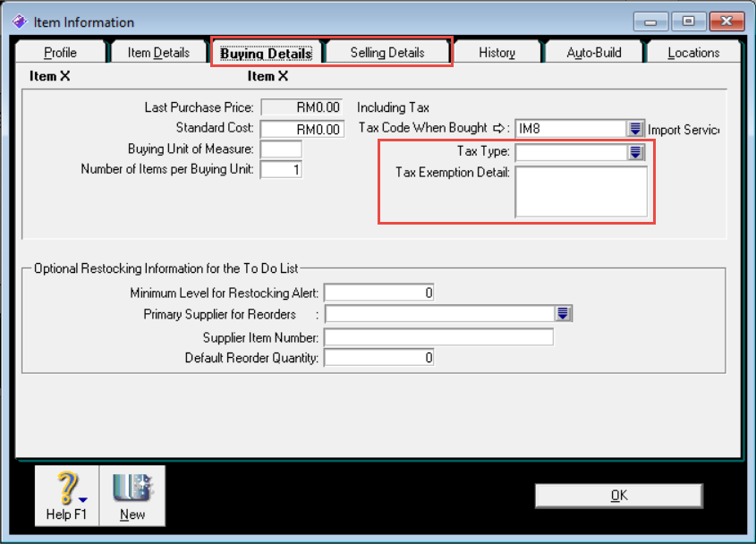This screenshot has width=756, height=544.
Task: Click the Help F1 question mark icon
Action: click(66, 489)
